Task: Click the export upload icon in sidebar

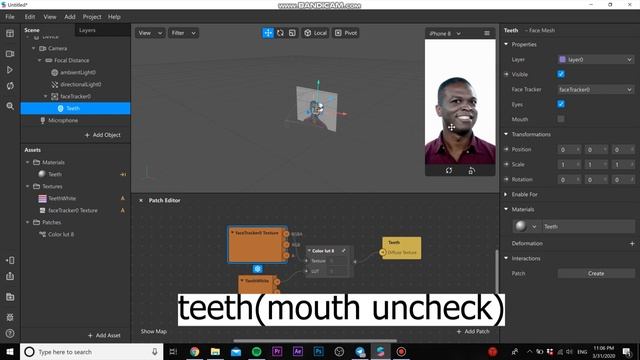Action: pyautogui.click(x=10, y=276)
